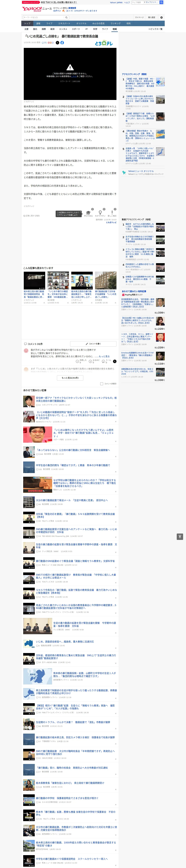Open the 速報 tab in main navigation

click(x=38, y=24)
